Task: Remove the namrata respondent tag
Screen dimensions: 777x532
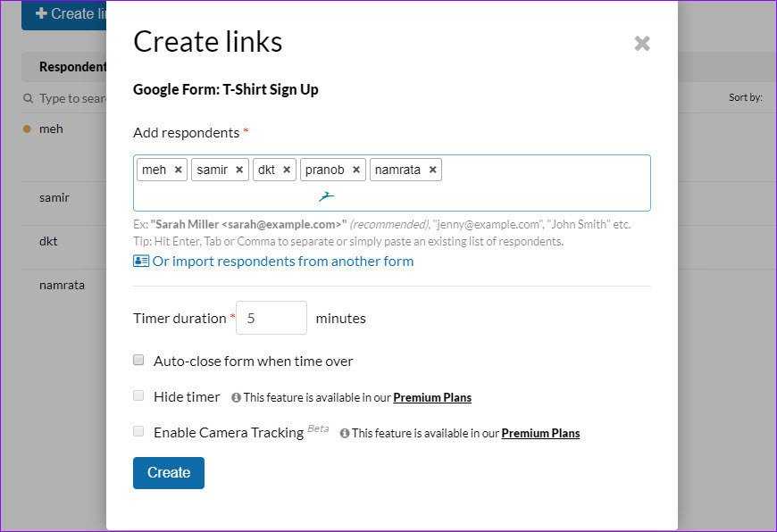Action: 433,170
